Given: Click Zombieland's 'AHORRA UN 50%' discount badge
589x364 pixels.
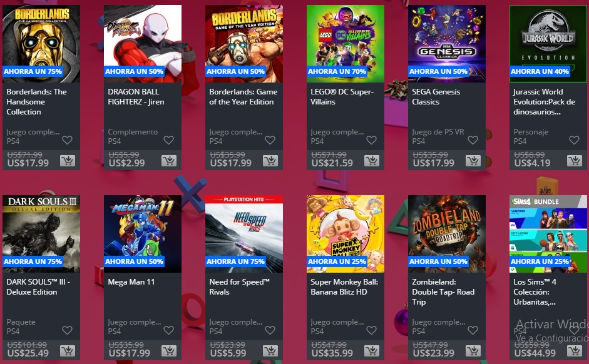Looking at the screenshot, I should pyautogui.click(x=438, y=261).
